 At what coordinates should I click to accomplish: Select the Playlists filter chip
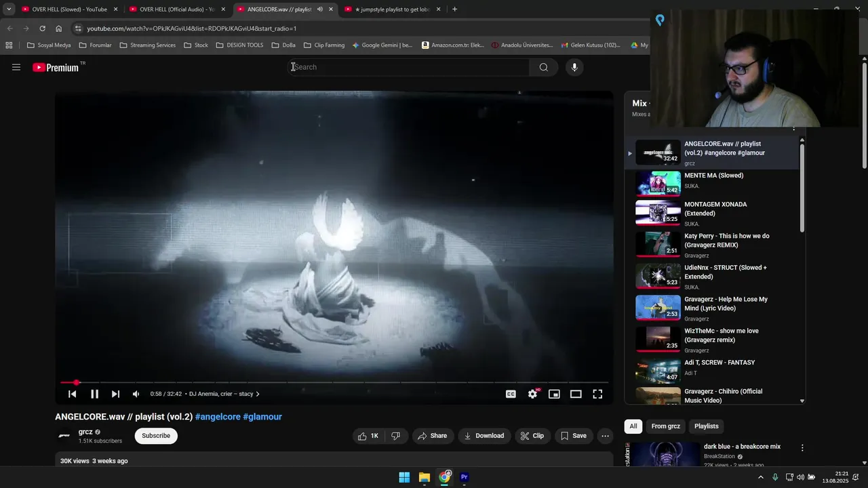706,426
